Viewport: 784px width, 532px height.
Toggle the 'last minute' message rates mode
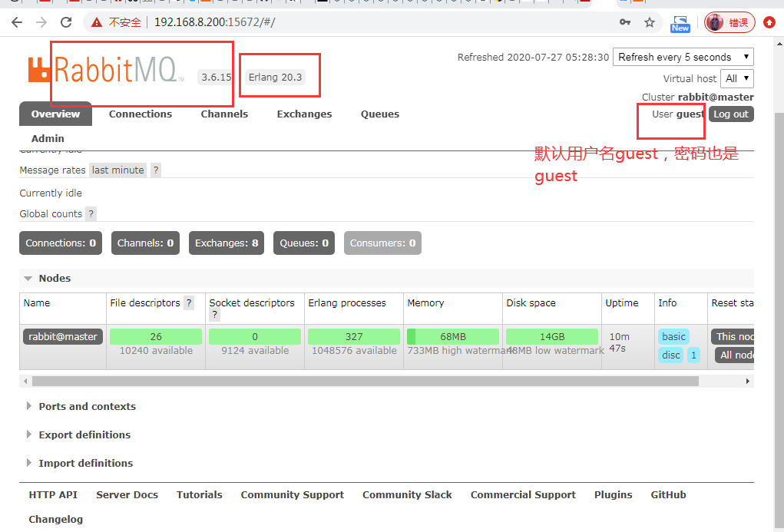click(x=117, y=170)
